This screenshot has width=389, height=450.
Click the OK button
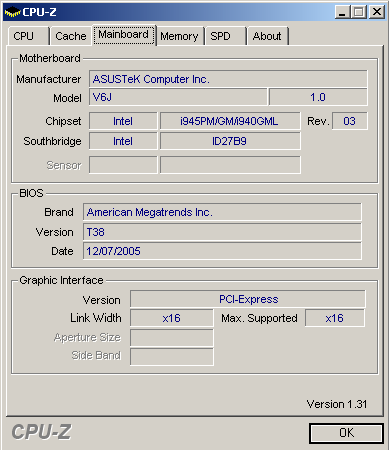point(346,433)
